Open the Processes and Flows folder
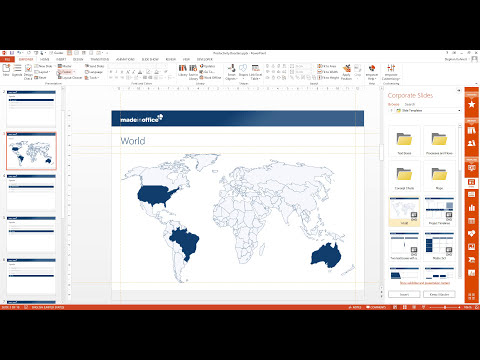Viewport: 480px width, 360px height. point(439,141)
